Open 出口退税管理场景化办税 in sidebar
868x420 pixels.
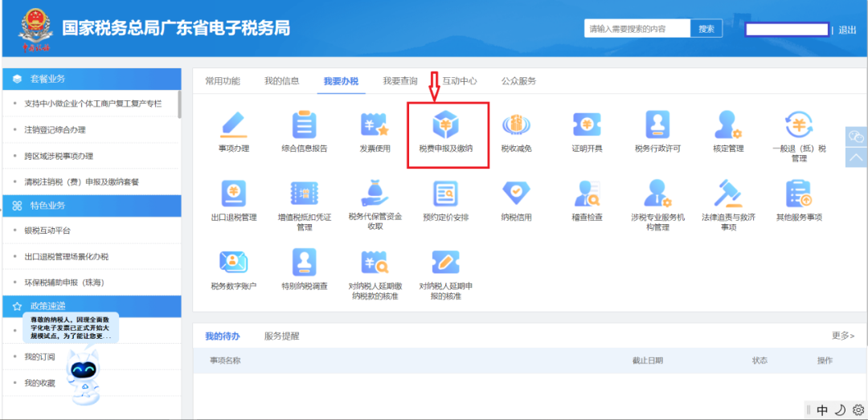point(67,256)
